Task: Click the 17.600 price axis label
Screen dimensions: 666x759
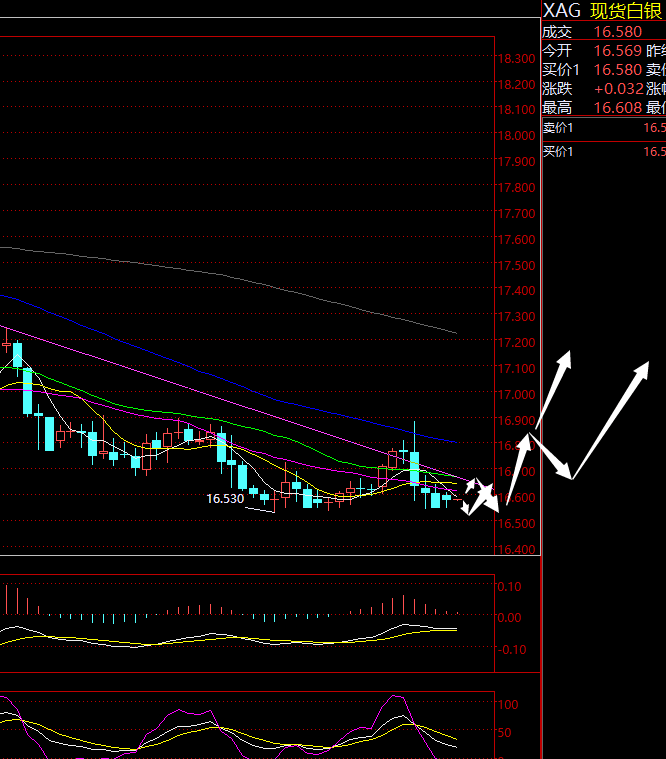Action: coord(516,240)
